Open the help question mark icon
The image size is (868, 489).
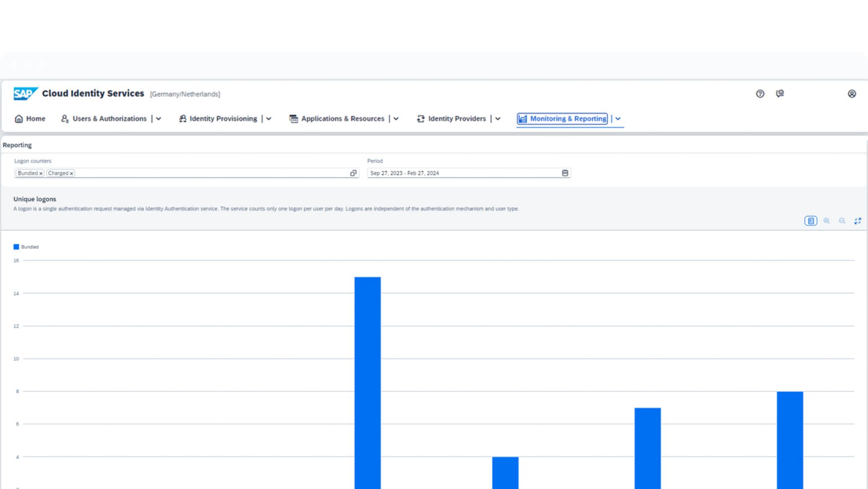[760, 94]
